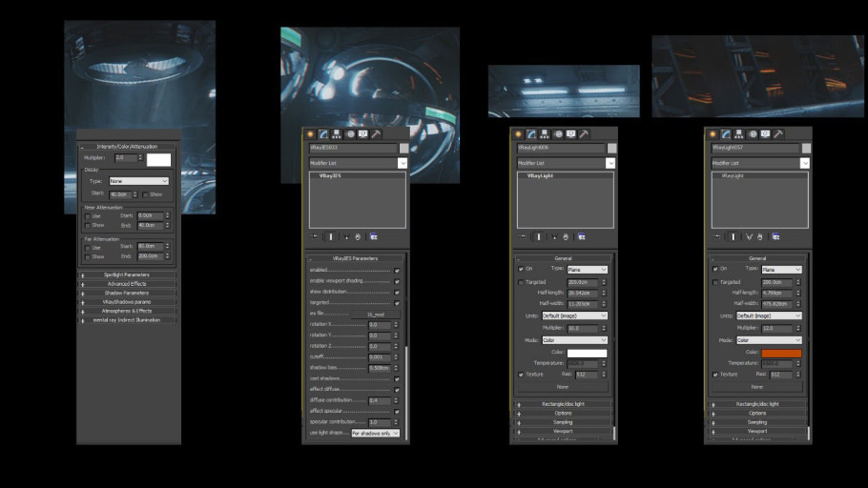Click Remove Modifier icon in VRayIES033 panel
Image resolution: width=868 pixels, height=488 pixels.
click(x=358, y=236)
